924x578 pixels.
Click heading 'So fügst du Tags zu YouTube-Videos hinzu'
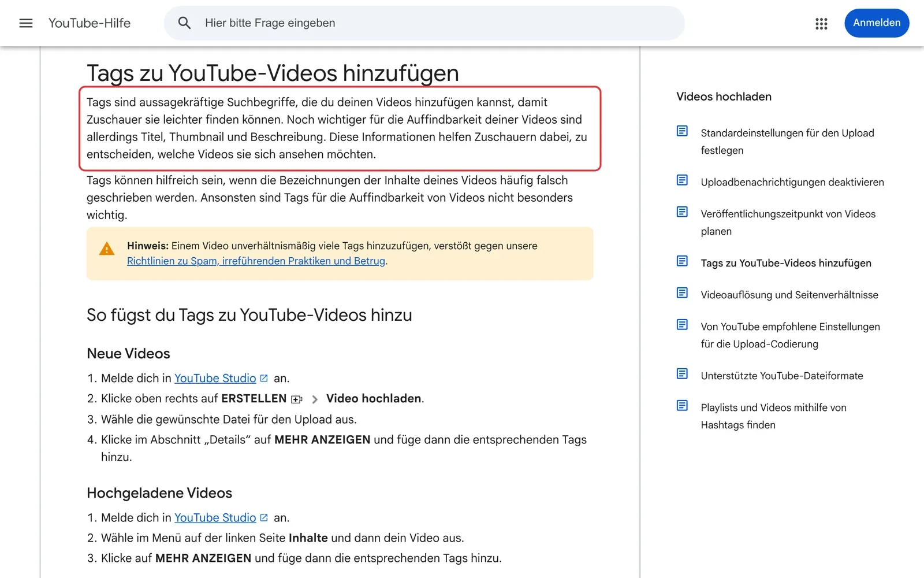coord(249,315)
